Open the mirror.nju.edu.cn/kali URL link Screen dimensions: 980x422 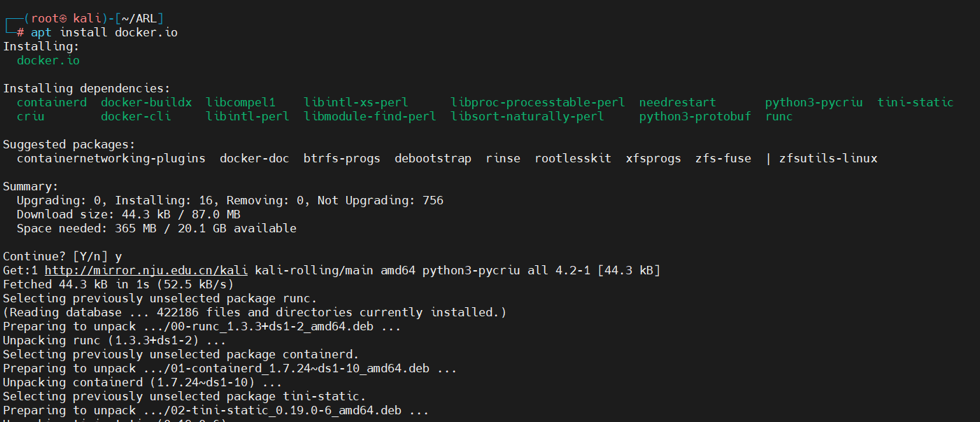(x=146, y=270)
